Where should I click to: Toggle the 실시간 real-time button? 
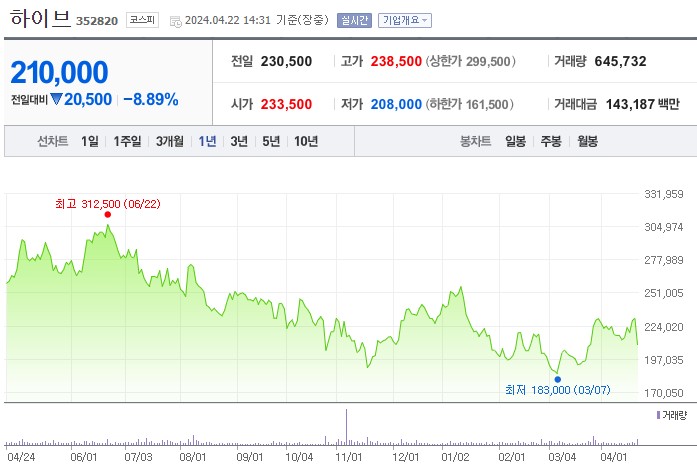coord(354,20)
